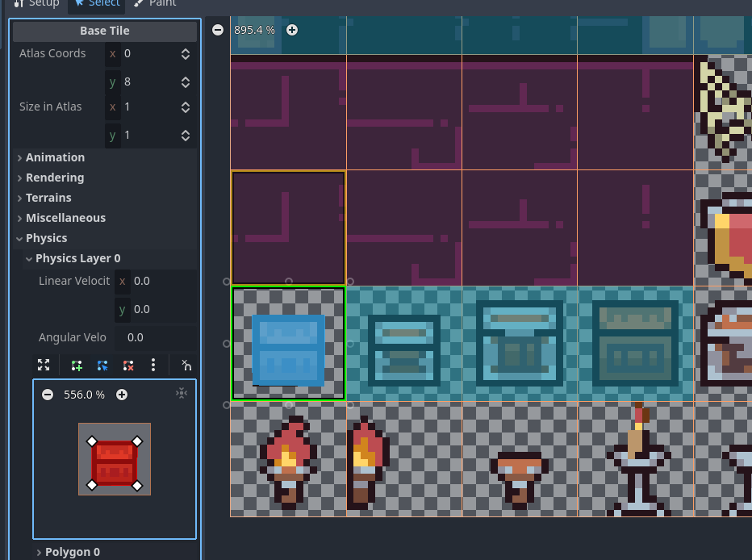This screenshot has width=752, height=560.
Task: Zoom in the polygon preview at 556%
Action: tap(122, 395)
